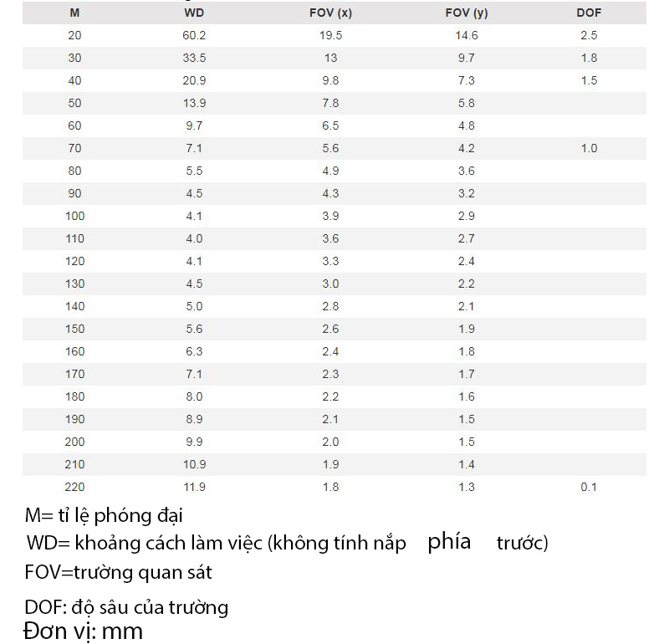The width and height of the screenshot is (669, 644).
Task: Select the DOF column header
Action: (x=589, y=13)
